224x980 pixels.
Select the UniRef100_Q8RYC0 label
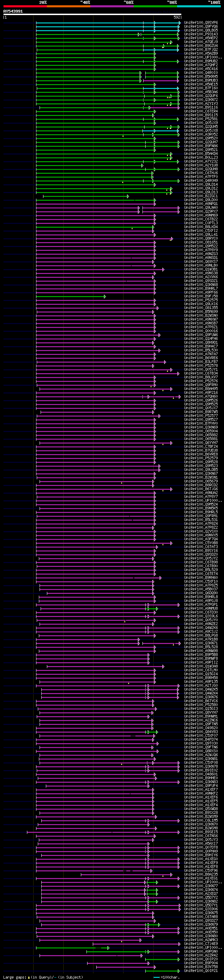[x=201, y=239]
